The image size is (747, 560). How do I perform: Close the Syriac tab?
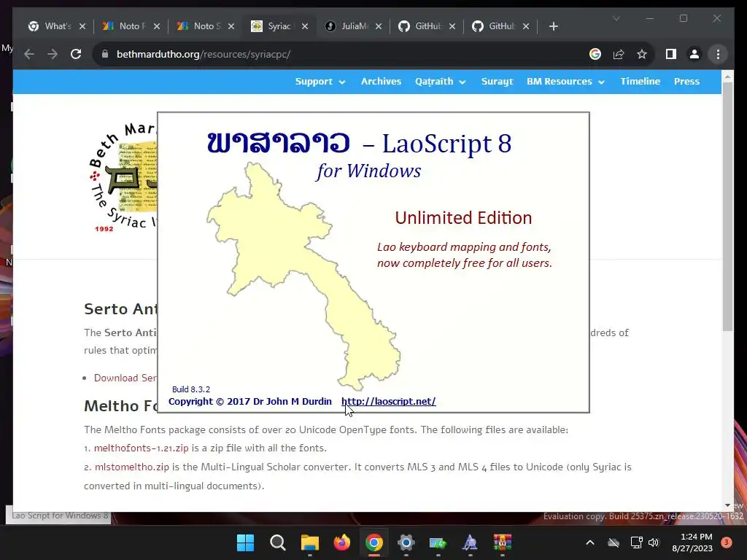pos(305,26)
